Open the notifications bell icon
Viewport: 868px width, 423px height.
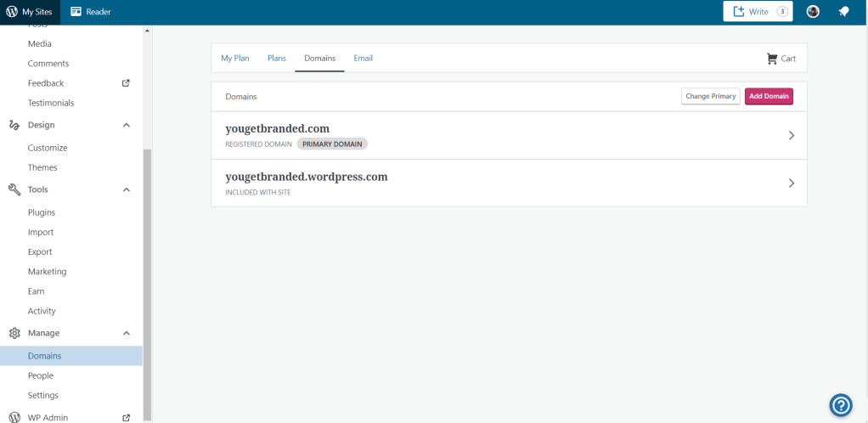843,12
